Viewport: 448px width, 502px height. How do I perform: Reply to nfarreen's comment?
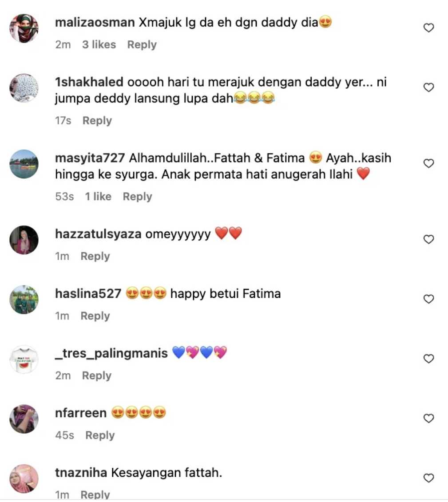100,435
